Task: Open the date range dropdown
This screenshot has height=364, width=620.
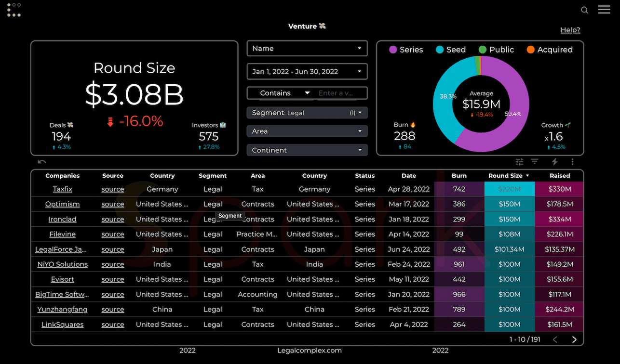Action: click(x=307, y=72)
